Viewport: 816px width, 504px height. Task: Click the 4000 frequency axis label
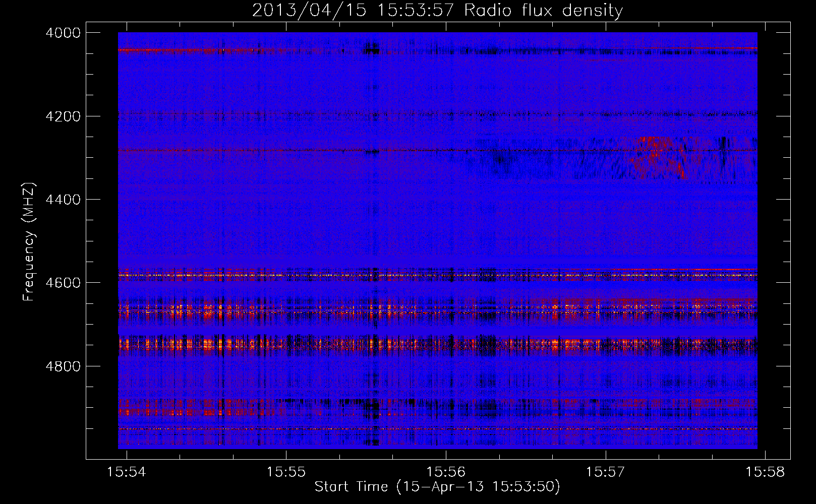(x=63, y=33)
